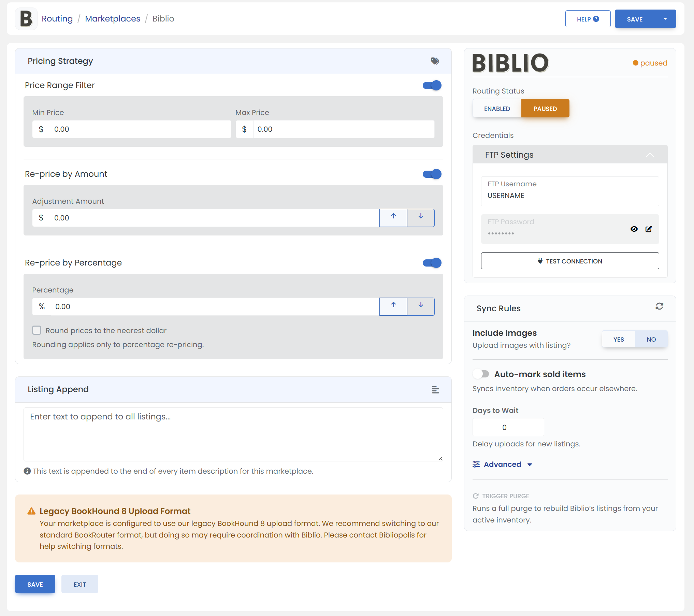Increase Percentage with the up arrow
This screenshot has width=694, height=616.
click(x=393, y=306)
